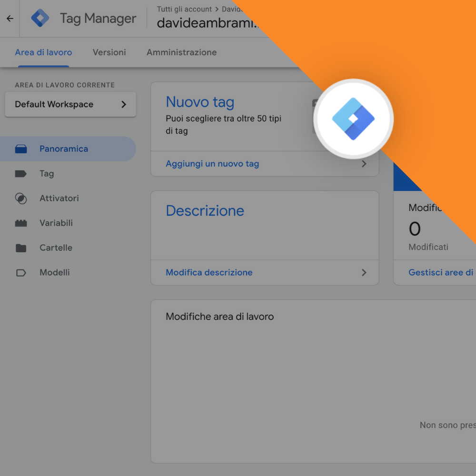Switch to the Versioni tab
The height and width of the screenshot is (476, 476).
pyautogui.click(x=109, y=52)
